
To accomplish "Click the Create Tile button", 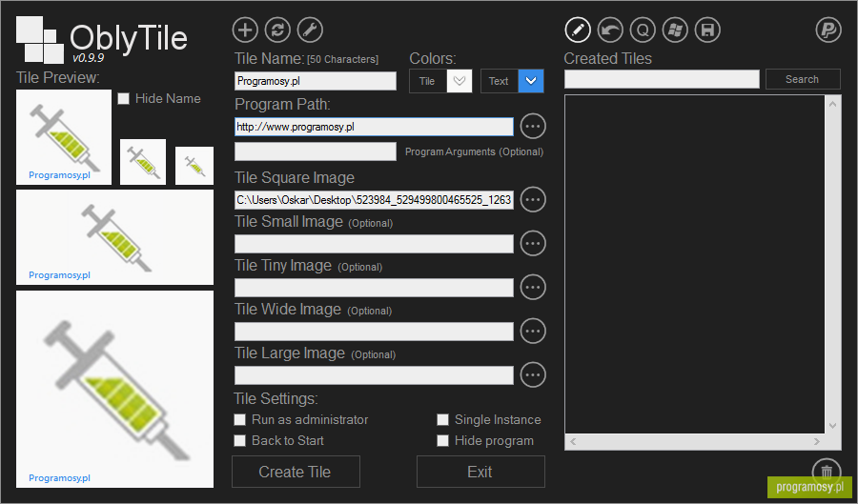I will coord(296,472).
